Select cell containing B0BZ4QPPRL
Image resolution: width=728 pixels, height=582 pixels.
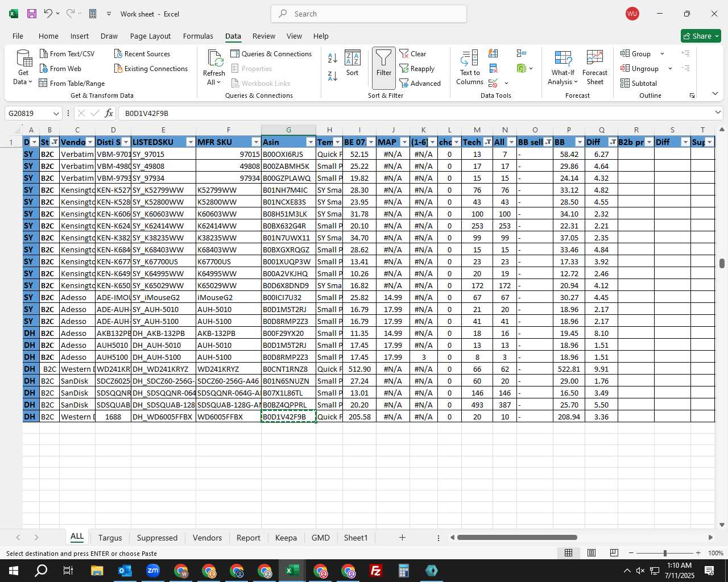click(x=288, y=405)
